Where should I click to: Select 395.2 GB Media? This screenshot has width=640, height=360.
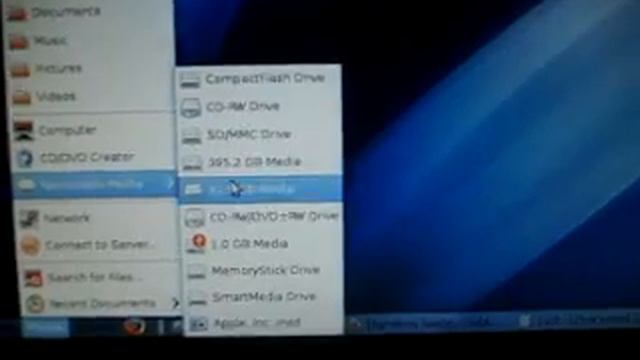coord(260,162)
